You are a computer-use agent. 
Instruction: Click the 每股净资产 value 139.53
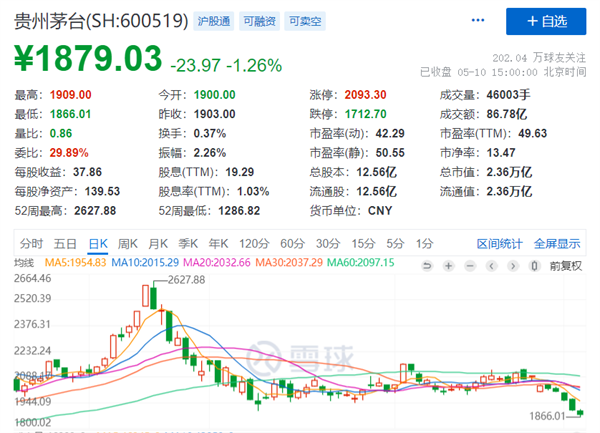pos(102,191)
